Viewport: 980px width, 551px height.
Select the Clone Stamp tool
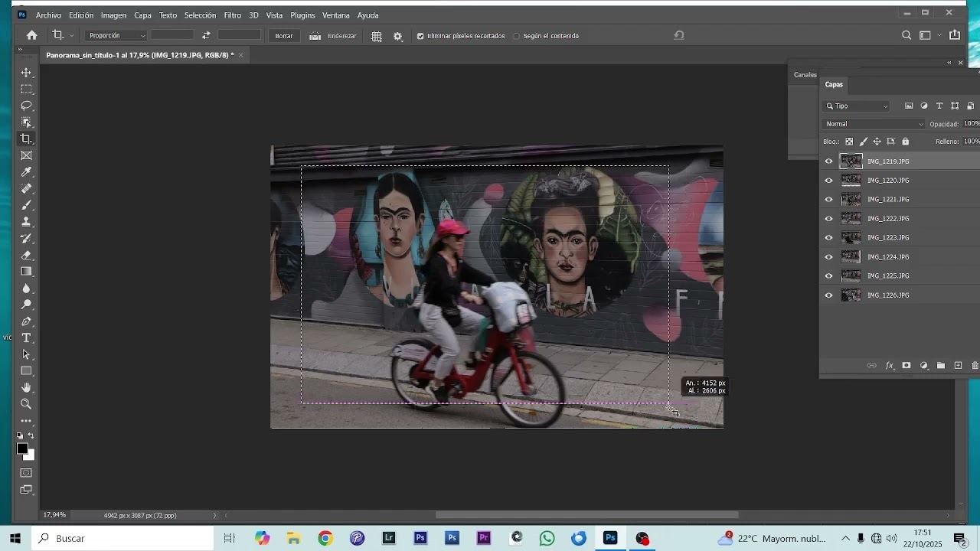(x=26, y=222)
